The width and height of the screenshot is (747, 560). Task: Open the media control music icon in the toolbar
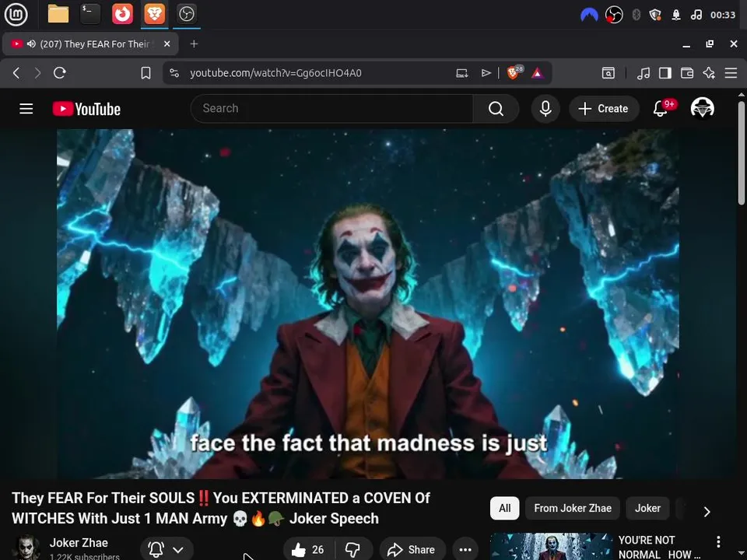[x=644, y=73]
